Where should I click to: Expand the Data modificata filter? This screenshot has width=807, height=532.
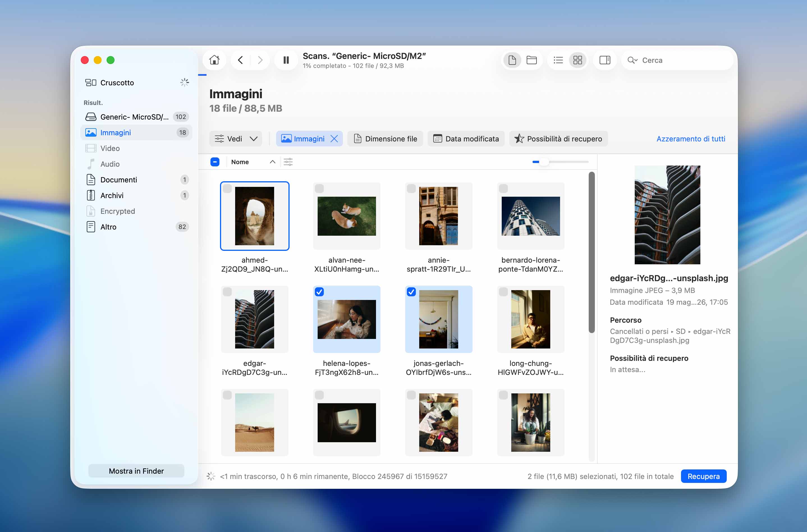pyautogui.click(x=466, y=139)
